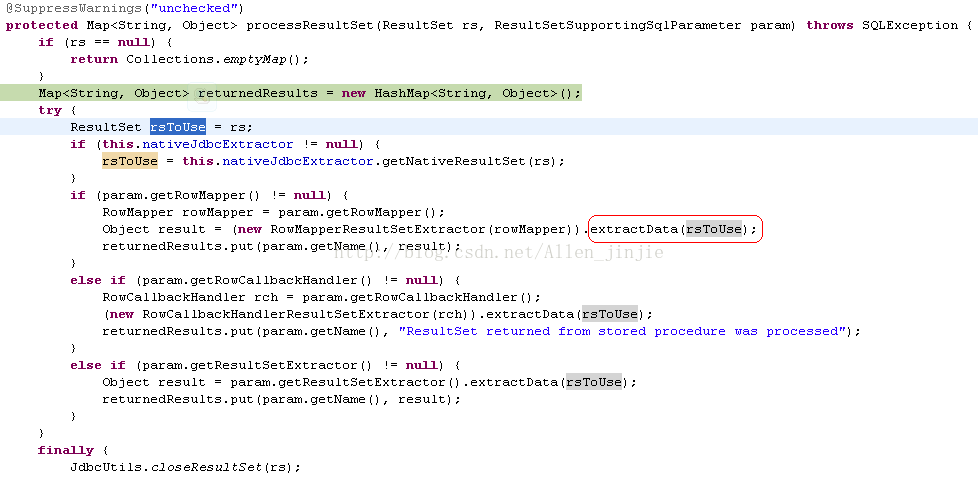Click the @SuppressWarnings("unchecked") annotation

(x=125, y=9)
